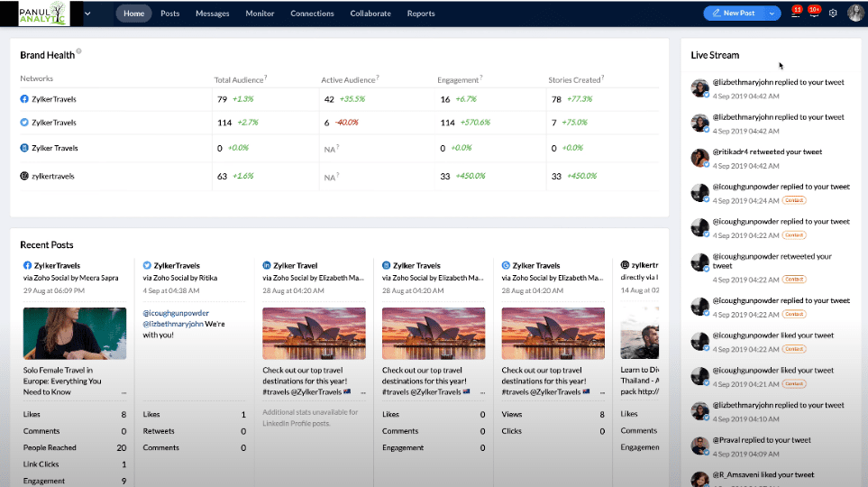Click the Twitter icon for ZylkerTravels row
Viewport: 868px width, 487px height.
pyautogui.click(x=24, y=123)
